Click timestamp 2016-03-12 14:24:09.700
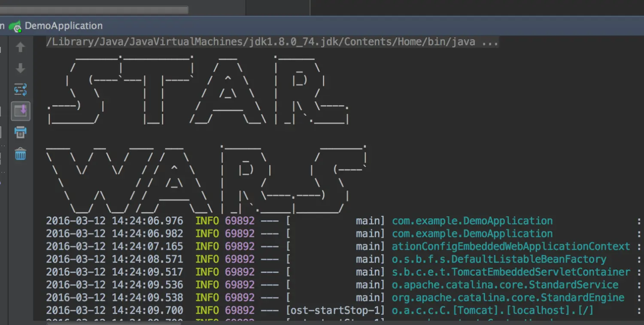 coord(115,310)
